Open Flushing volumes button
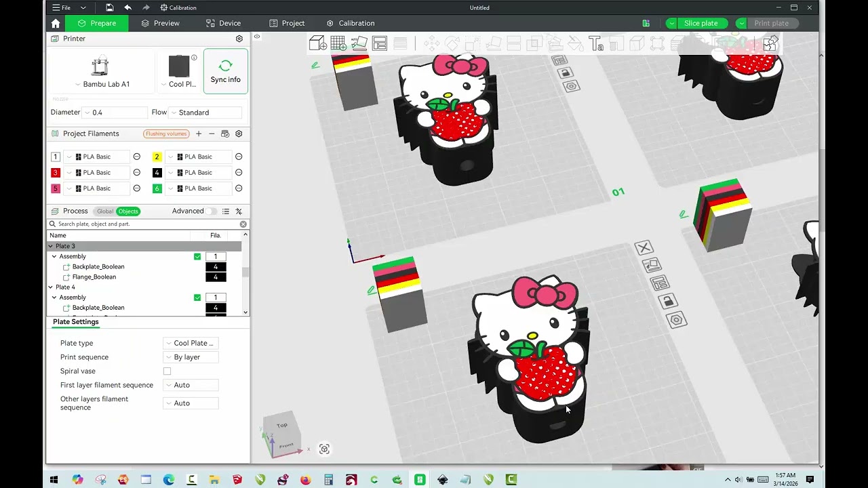The width and height of the screenshot is (868, 488). 166,134
